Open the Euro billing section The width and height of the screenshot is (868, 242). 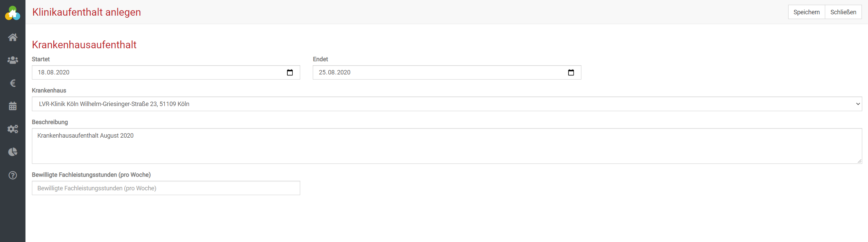[13, 83]
